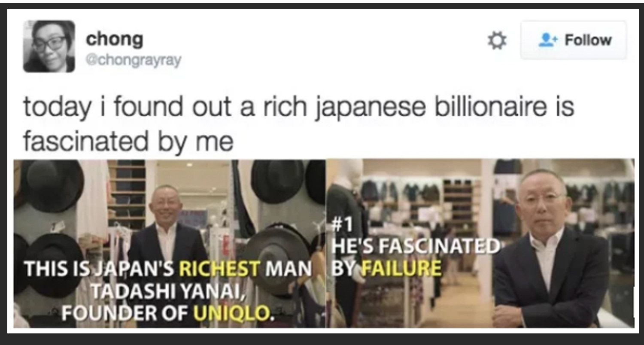Click the words "fascinated by me" in tweet
Screen dimensions: 644x345
(128, 141)
